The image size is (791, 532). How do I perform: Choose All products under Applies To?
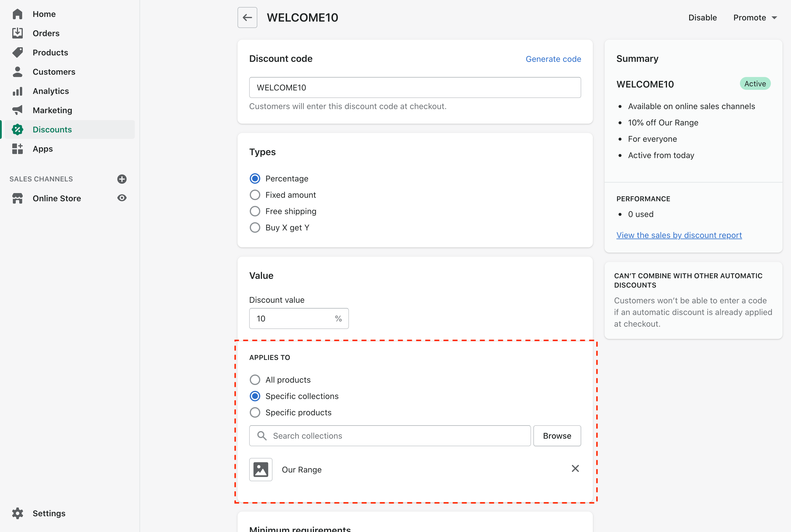click(x=255, y=380)
